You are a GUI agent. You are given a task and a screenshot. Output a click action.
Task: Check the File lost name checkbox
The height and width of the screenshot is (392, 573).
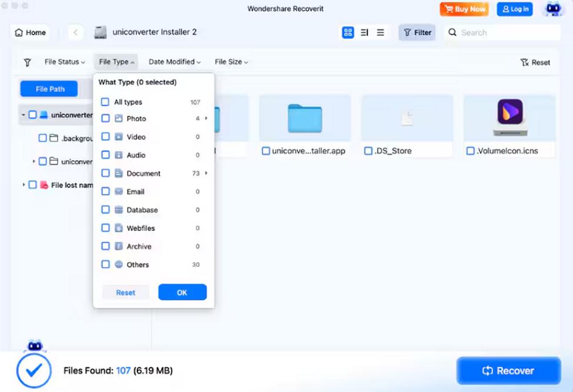click(x=32, y=185)
